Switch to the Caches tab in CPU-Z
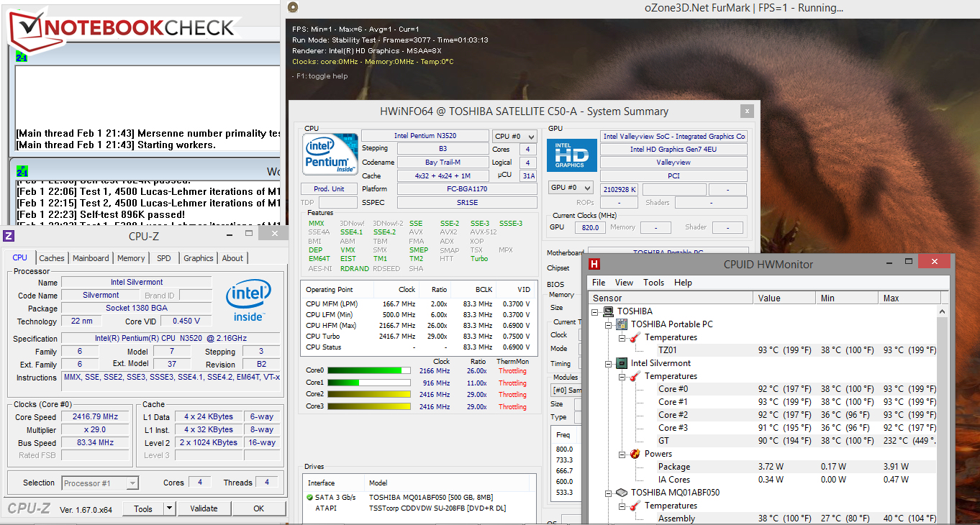The width and height of the screenshot is (980, 525). click(52, 258)
